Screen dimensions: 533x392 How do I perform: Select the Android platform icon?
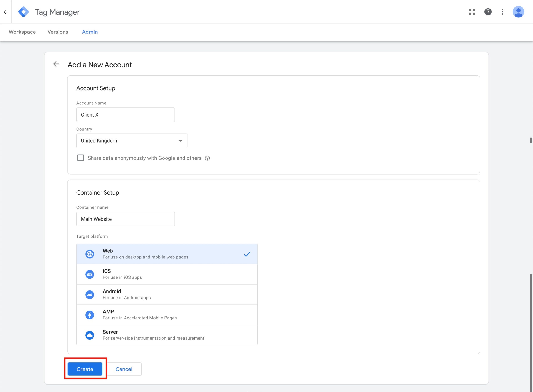[90, 294]
